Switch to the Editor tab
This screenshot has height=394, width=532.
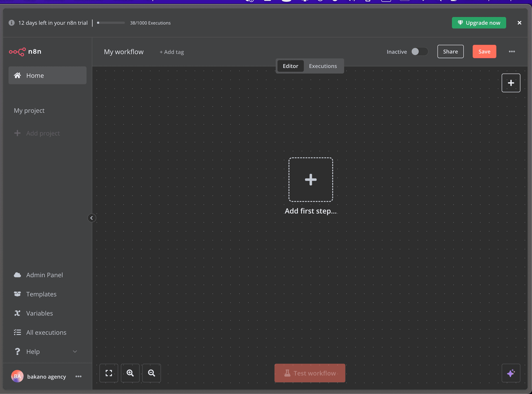tap(290, 66)
